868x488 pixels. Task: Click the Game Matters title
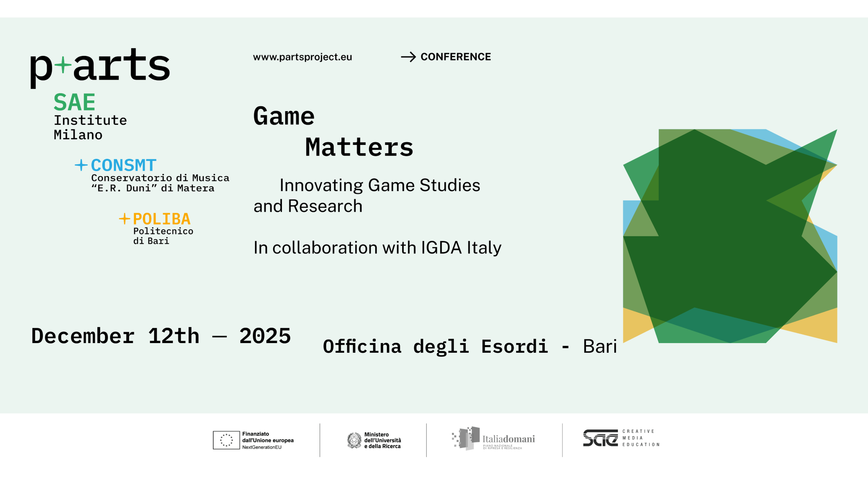(x=333, y=132)
